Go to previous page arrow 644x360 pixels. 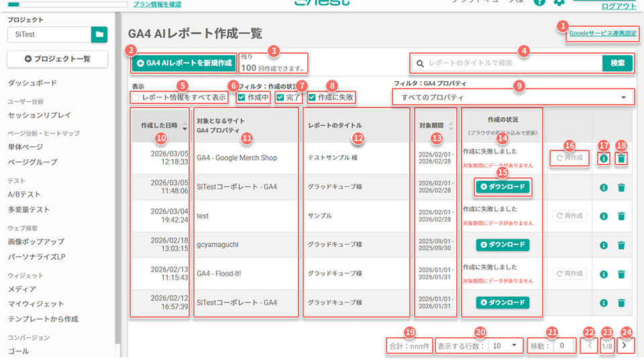[590, 346]
